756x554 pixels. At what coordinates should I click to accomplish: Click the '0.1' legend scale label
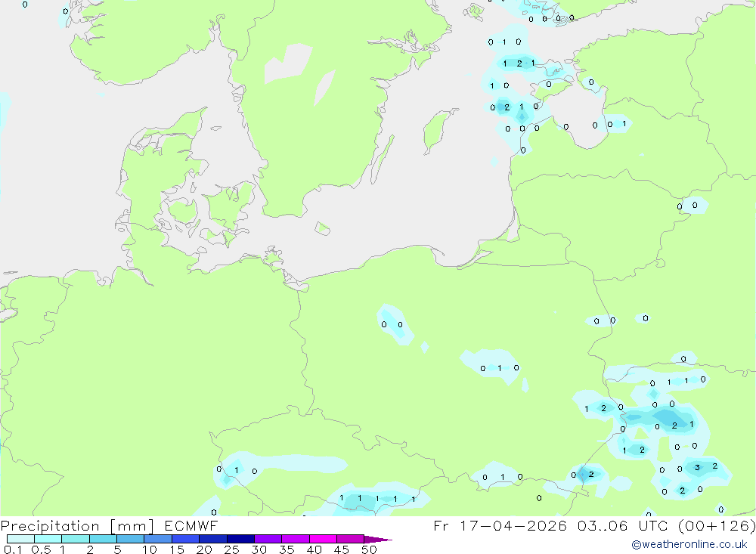13,549
